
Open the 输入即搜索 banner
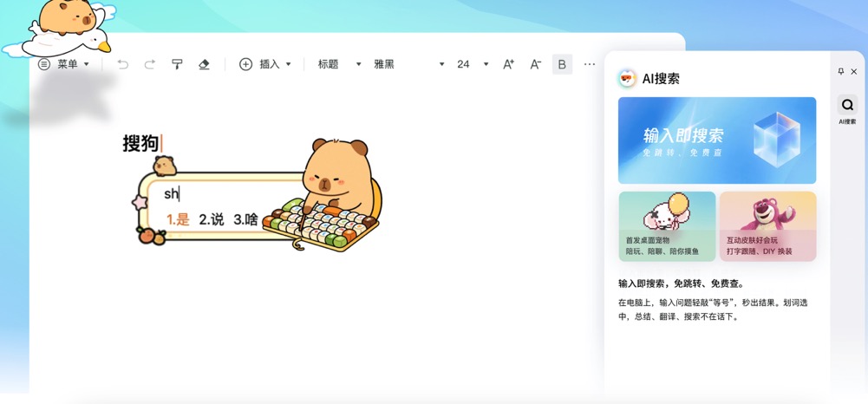(717, 140)
